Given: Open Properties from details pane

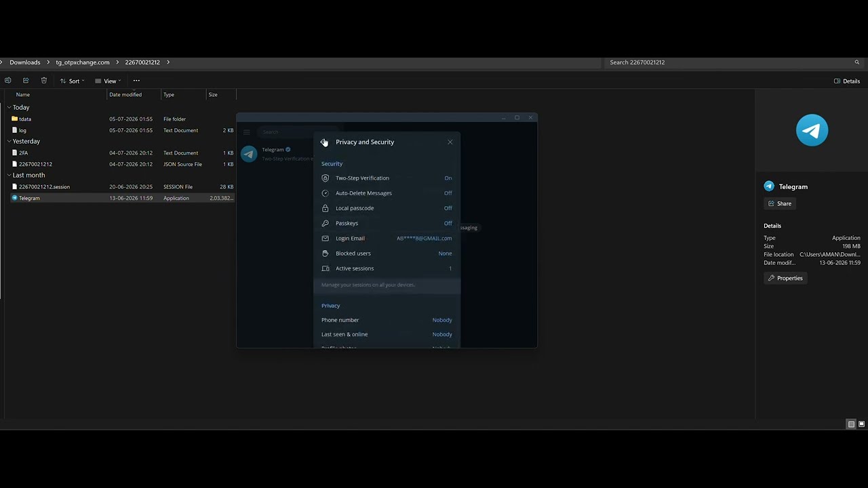Looking at the screenshot, I should [x=785, y=278].
